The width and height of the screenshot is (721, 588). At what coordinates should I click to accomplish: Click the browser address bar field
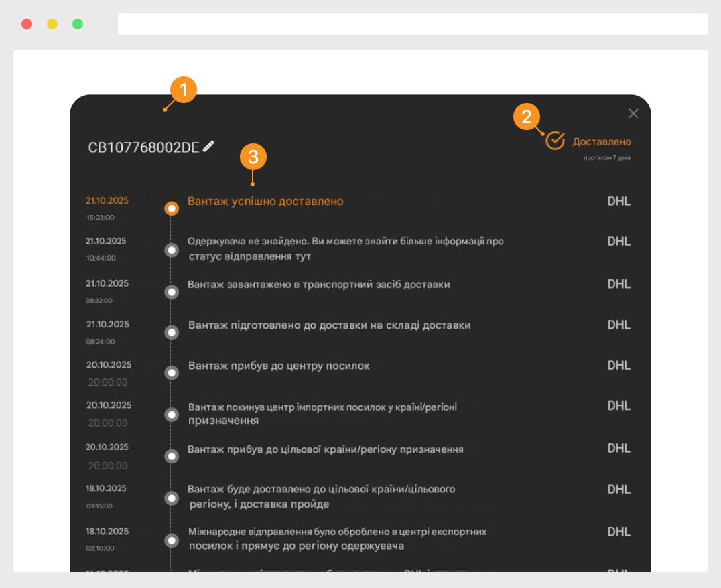tap(412, 24)
